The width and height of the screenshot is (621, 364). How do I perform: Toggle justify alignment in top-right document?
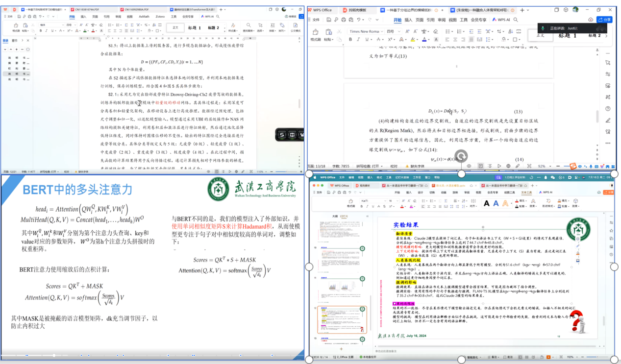click(x=471, y=40)
